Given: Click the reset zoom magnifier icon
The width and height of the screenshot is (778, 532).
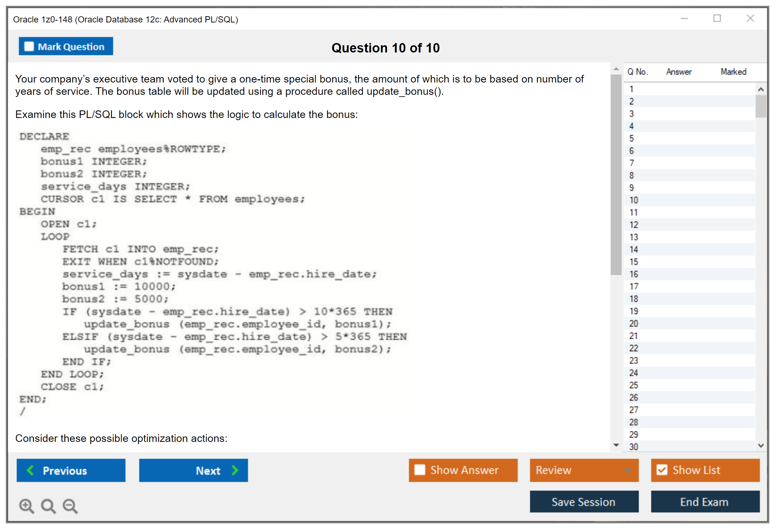Looking at the screenshot, I should (x=48, y=506).
